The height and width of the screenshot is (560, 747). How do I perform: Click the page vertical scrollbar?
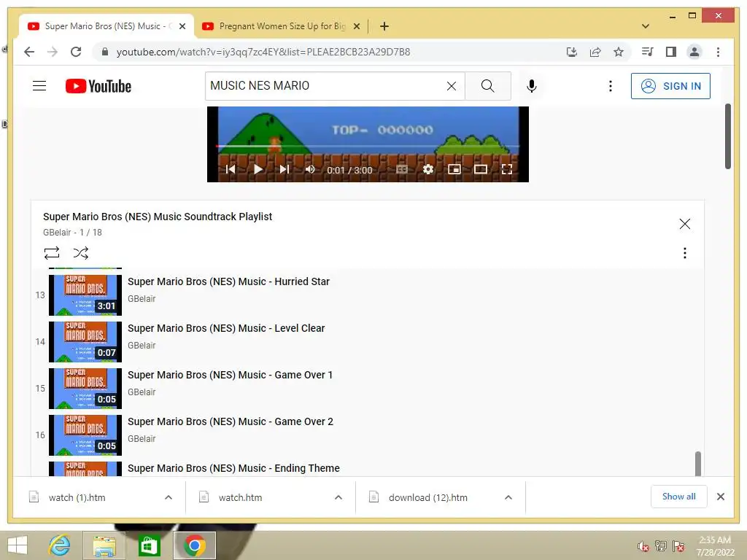727,136
